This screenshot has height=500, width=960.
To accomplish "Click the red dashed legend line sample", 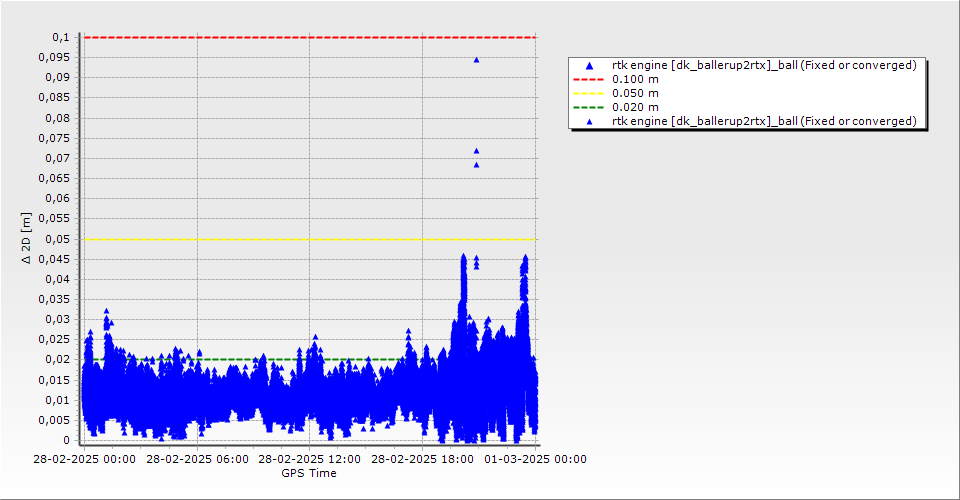I will point(588,80).
